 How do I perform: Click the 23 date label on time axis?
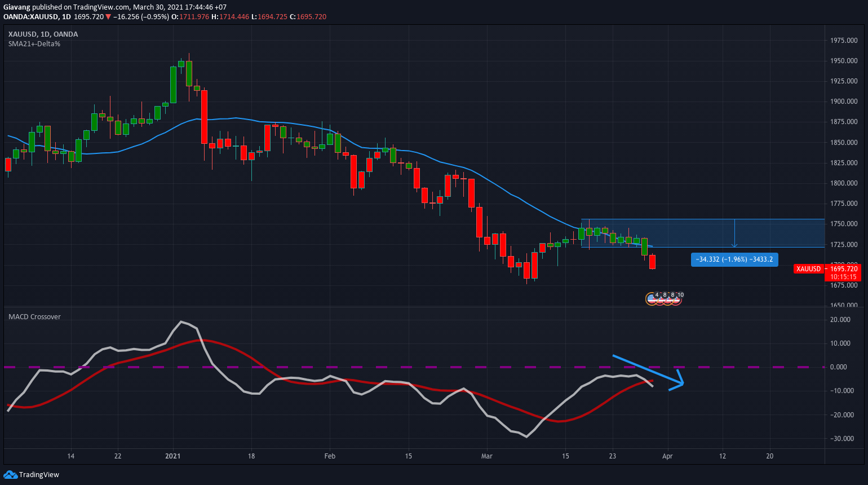coord(613,456)
